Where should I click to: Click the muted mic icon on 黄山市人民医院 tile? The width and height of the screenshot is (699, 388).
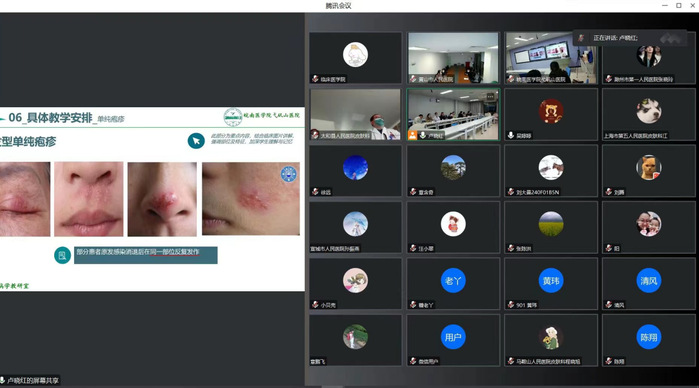coord(413,79)
